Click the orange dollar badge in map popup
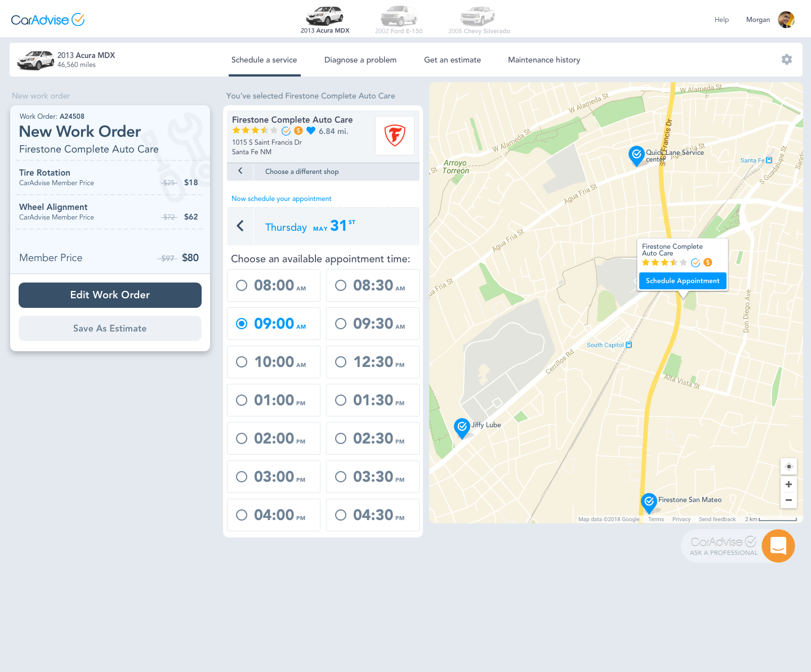The height and width of the screenshot is (672, 811). [x=708, y=262]
